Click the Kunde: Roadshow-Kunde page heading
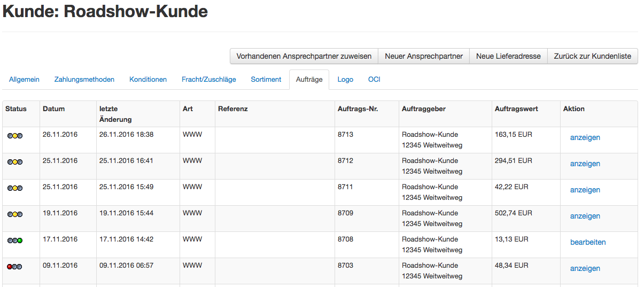This screenshot has height=287, width=644. coord(105,11)
